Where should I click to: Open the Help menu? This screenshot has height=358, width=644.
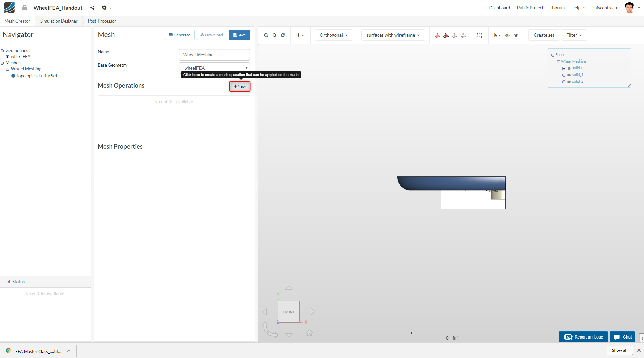point(578,8)
